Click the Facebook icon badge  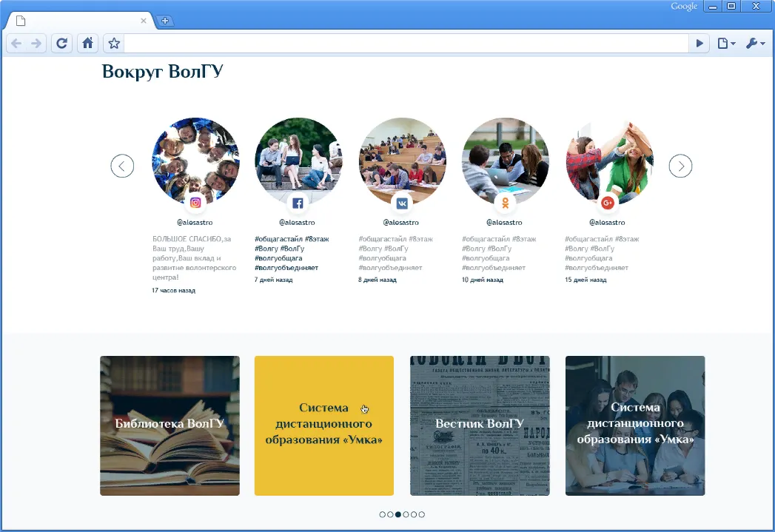point(298,203)
